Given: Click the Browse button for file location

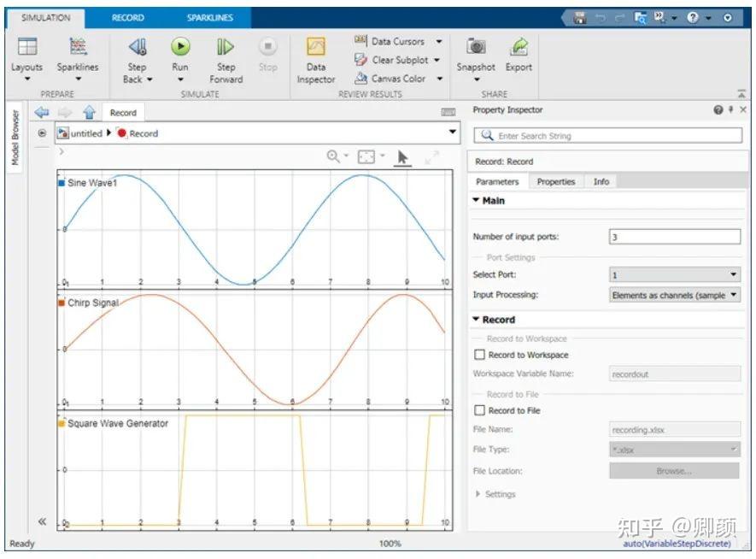Looking at the screenshot, I should click(x=674, y=471).
